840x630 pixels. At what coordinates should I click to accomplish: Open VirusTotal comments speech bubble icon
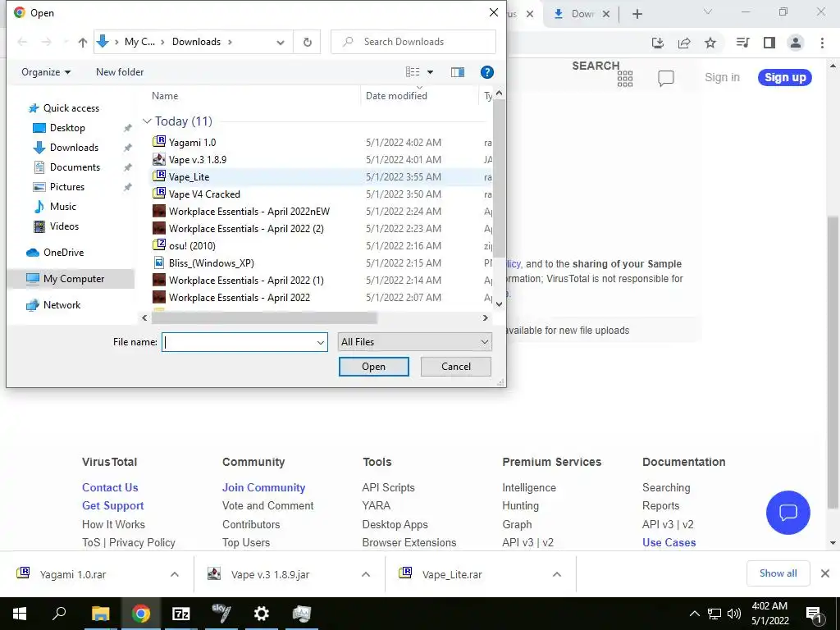coord(666,79)
